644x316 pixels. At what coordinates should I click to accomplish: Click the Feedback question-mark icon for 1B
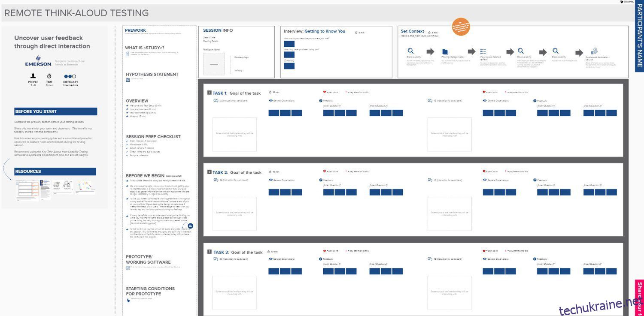pos(535,101)
